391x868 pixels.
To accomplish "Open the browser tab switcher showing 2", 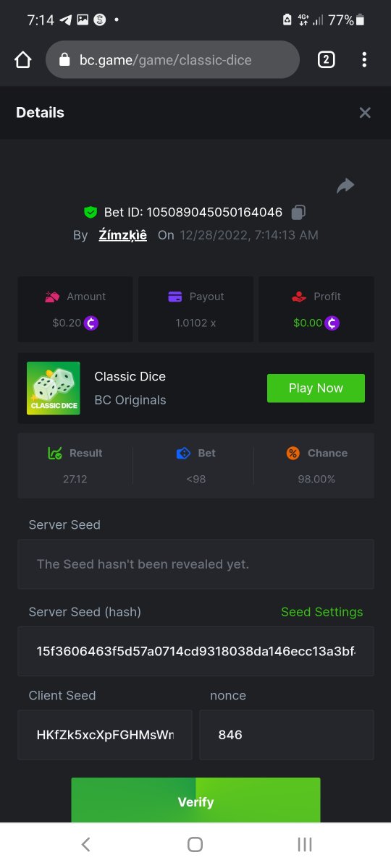I will tap(326, 59).
